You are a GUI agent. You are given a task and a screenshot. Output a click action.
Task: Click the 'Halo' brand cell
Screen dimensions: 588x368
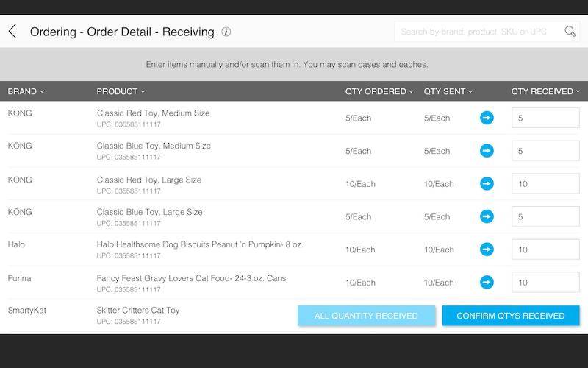click(x=16, y=244)
